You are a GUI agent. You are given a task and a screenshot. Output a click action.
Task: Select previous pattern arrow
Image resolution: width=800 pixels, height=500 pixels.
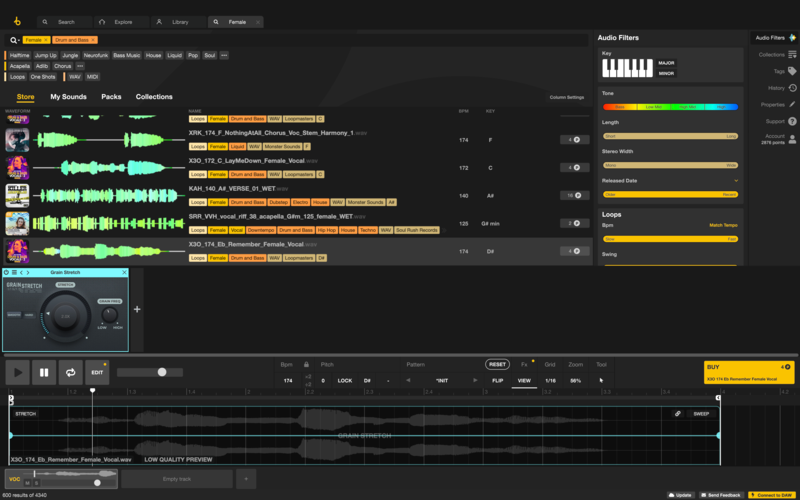[x=408, y=381]
